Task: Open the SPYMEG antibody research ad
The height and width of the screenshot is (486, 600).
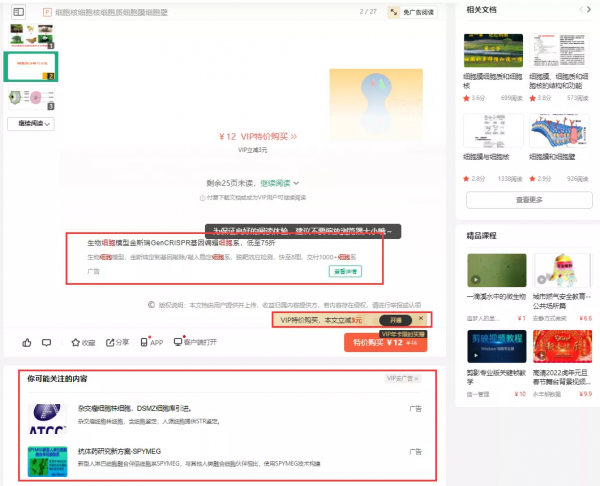Action: coord(119,451)
